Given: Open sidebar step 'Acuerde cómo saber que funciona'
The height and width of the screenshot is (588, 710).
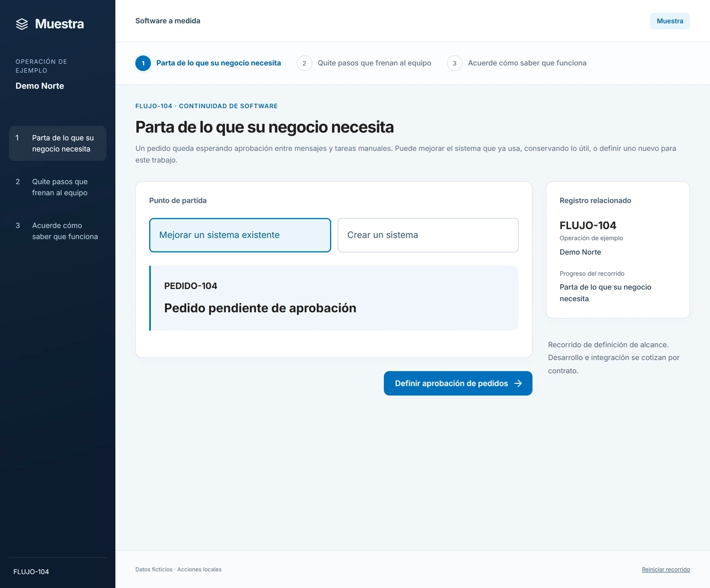Looking at the screenshot, I should [58, 231].
